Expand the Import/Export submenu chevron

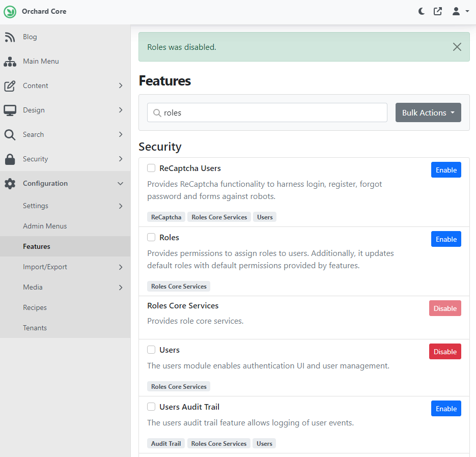point(121,267)
